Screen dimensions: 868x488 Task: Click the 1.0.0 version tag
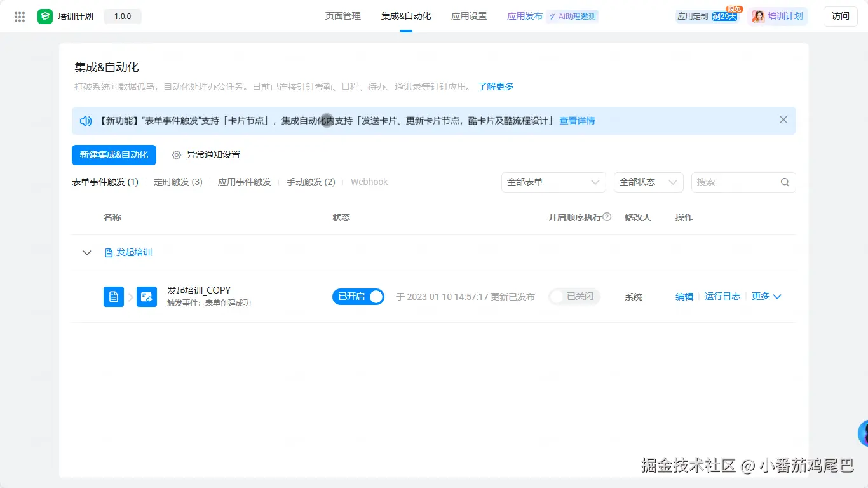[123, 17]
